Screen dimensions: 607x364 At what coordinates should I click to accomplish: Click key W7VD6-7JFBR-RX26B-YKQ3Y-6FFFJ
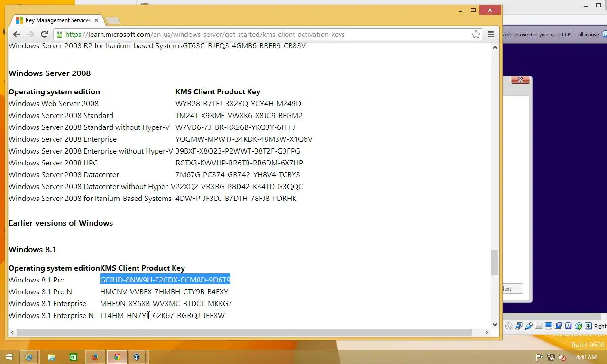(x=235, y=127)
